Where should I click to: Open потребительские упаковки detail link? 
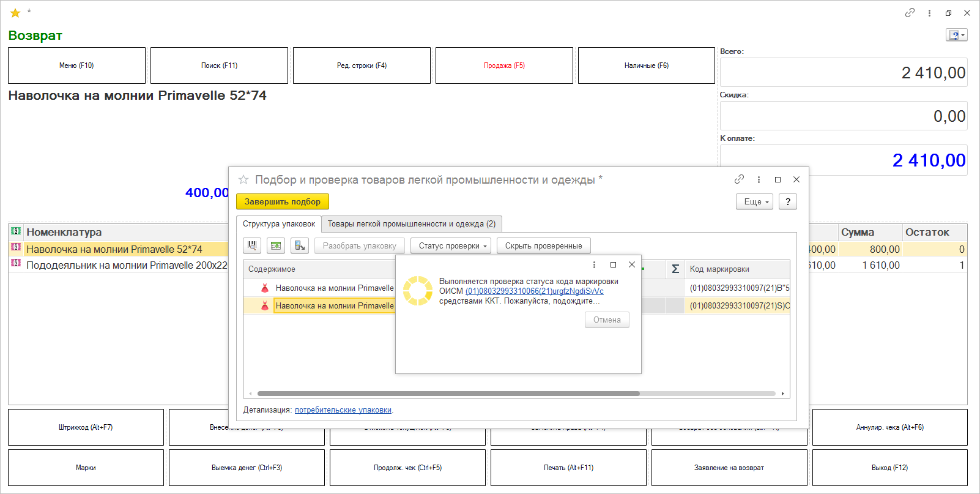tap(343, 410)
